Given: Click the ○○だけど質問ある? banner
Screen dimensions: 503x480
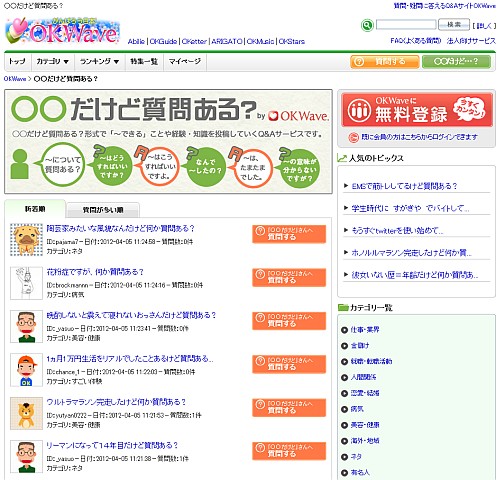Looking at the screenshot, I should 168,141.
